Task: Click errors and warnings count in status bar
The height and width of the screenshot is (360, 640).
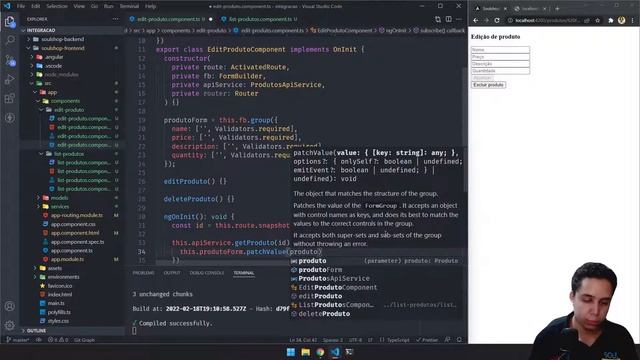Action: click(58, 340)
